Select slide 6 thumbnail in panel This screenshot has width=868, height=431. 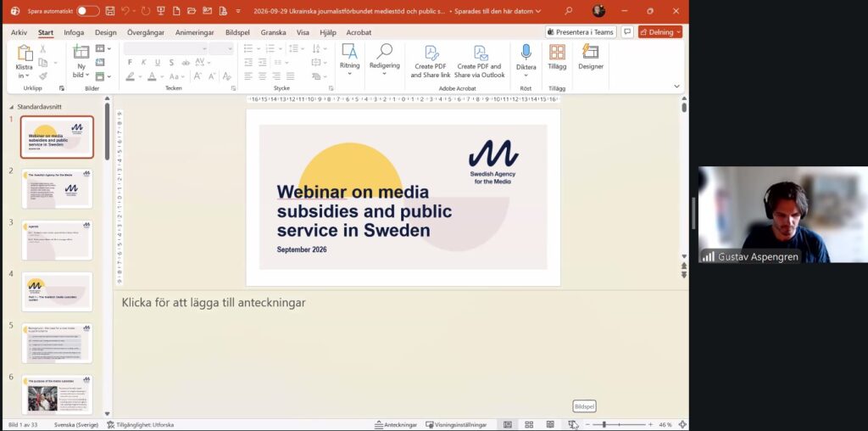coord(57,395)
